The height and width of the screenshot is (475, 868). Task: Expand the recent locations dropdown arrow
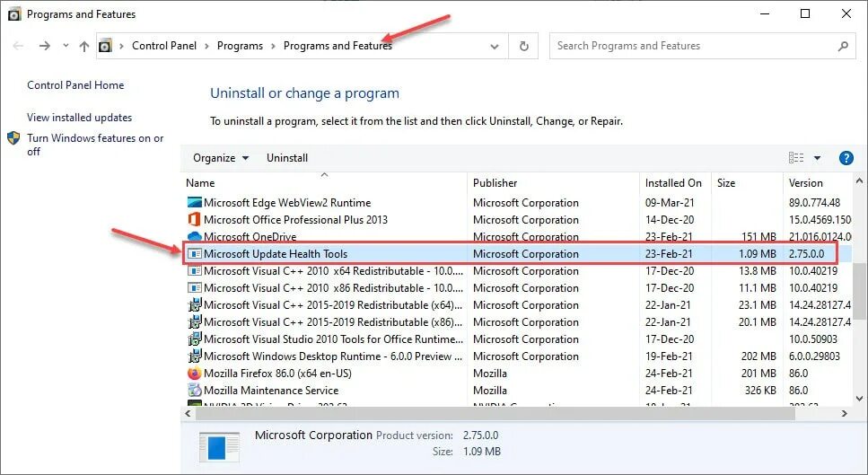(66, 46)
